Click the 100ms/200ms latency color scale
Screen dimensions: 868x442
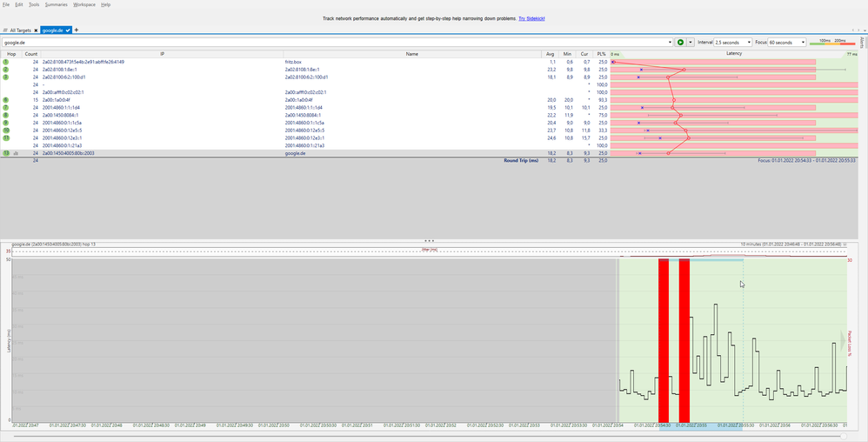tap(831, 42)
